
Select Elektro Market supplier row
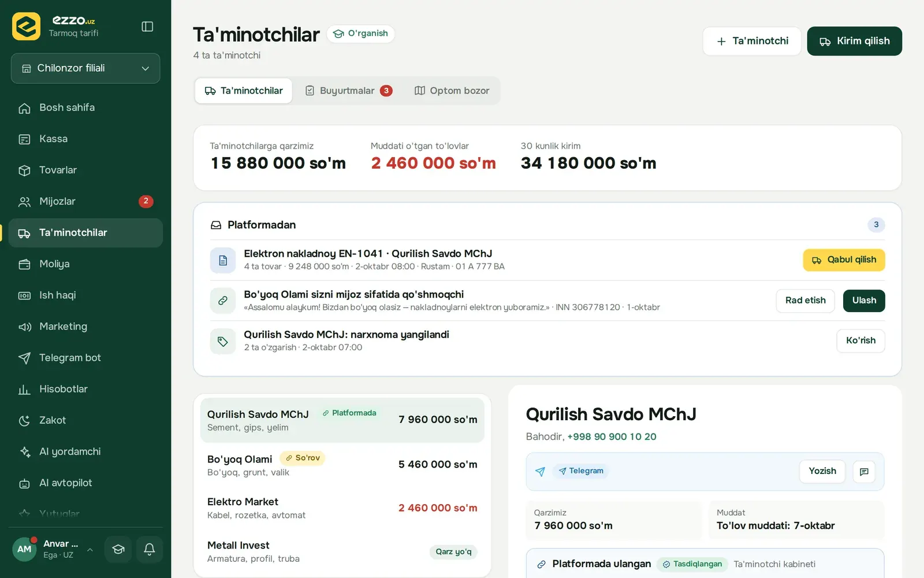click(342, 508)
